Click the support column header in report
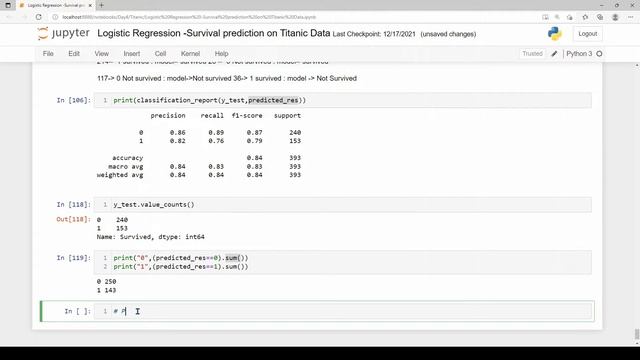 tap(287, 116)
